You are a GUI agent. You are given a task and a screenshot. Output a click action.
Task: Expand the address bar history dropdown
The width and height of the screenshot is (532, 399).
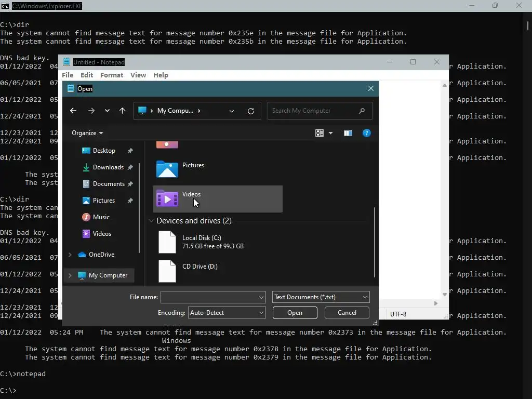232,111
